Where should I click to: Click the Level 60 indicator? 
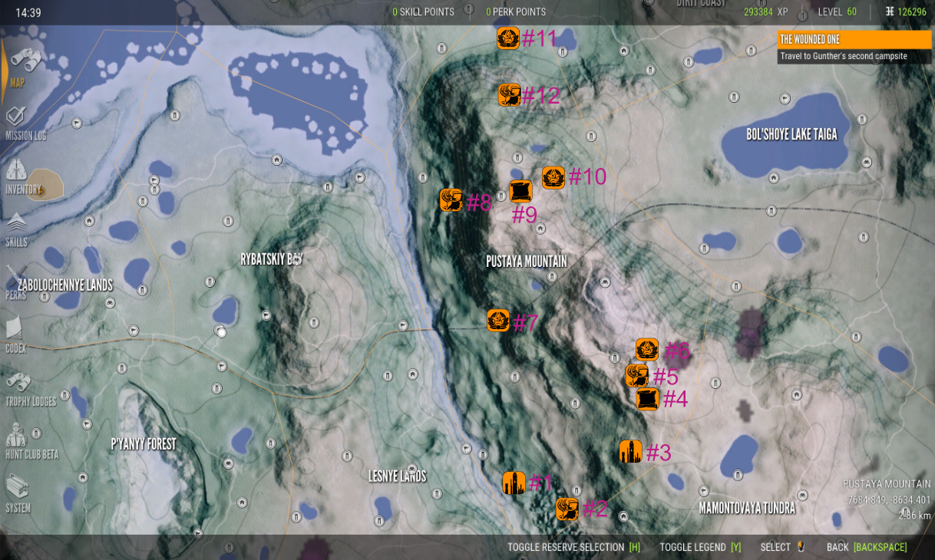pos(838,12)
